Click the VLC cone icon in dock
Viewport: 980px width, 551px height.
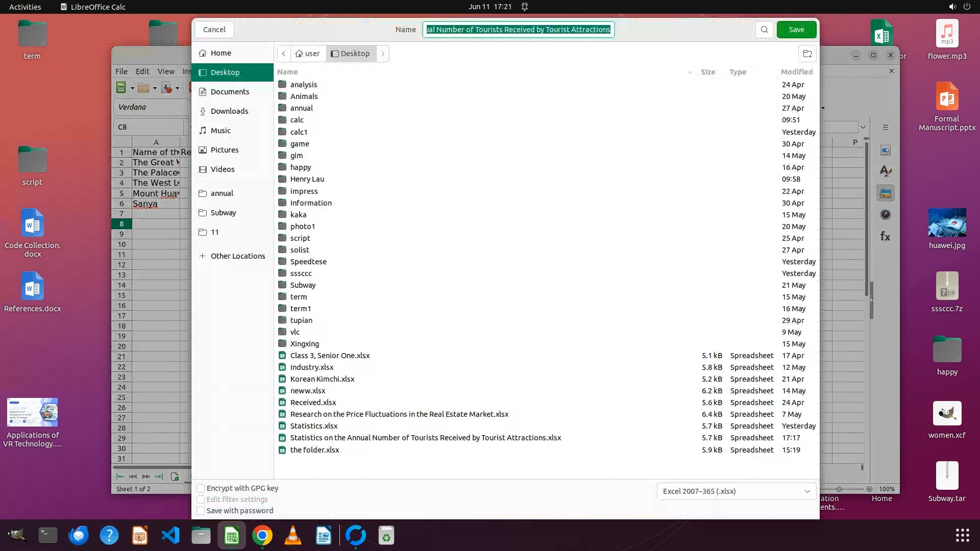pos(292,536)
